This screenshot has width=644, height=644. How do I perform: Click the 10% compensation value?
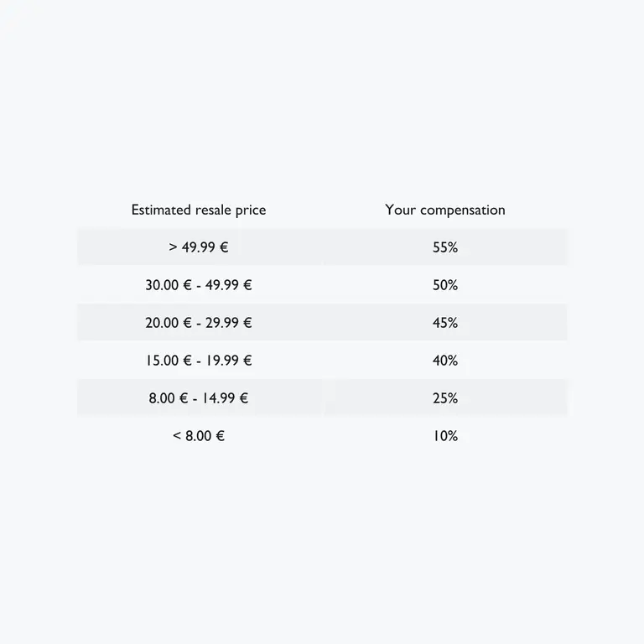pos(445,436)
